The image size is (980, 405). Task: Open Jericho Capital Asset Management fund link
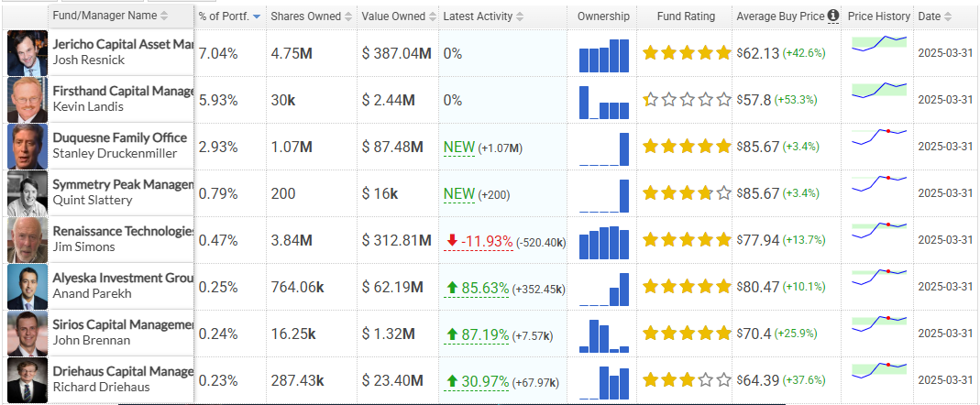pyautogui.click(x=123, y=44)
